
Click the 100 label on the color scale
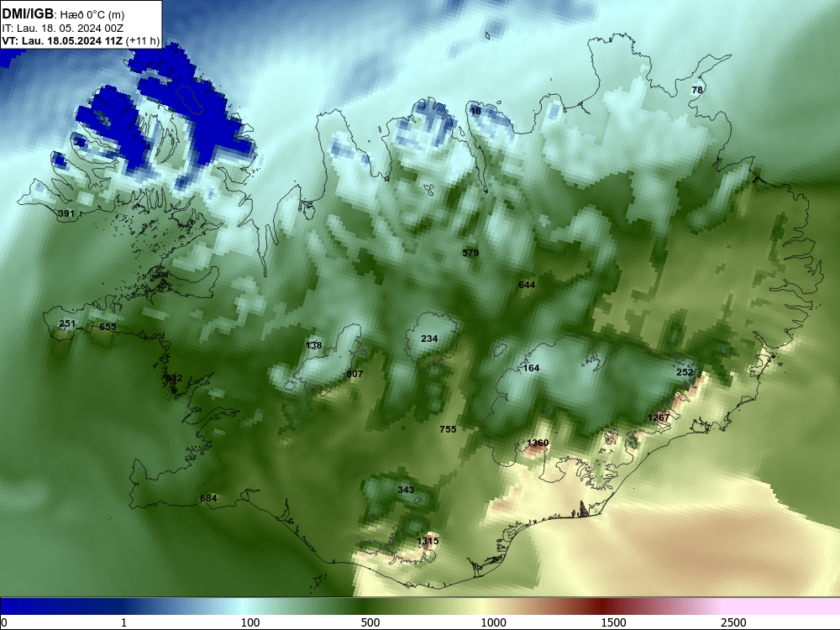click(x=250, y=622)
